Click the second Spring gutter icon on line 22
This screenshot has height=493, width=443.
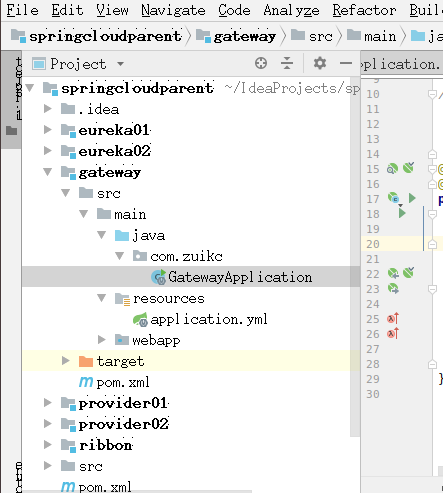pos(408,273)
